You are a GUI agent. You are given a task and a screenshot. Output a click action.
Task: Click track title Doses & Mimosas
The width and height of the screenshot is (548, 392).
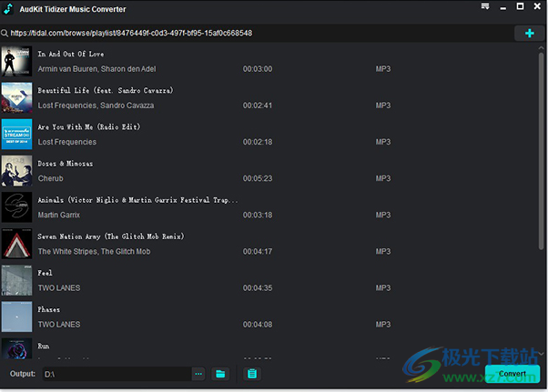coord(66,164)
